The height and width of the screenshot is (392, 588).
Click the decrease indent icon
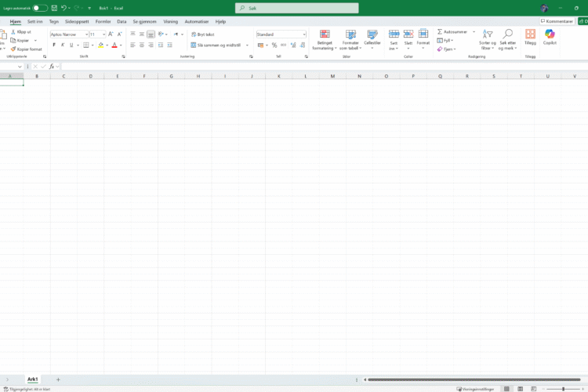(161, 45)
